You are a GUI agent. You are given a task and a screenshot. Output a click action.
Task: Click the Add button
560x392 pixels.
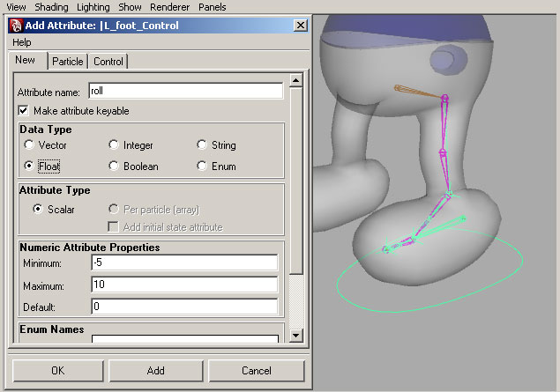(x=155, y=371)
